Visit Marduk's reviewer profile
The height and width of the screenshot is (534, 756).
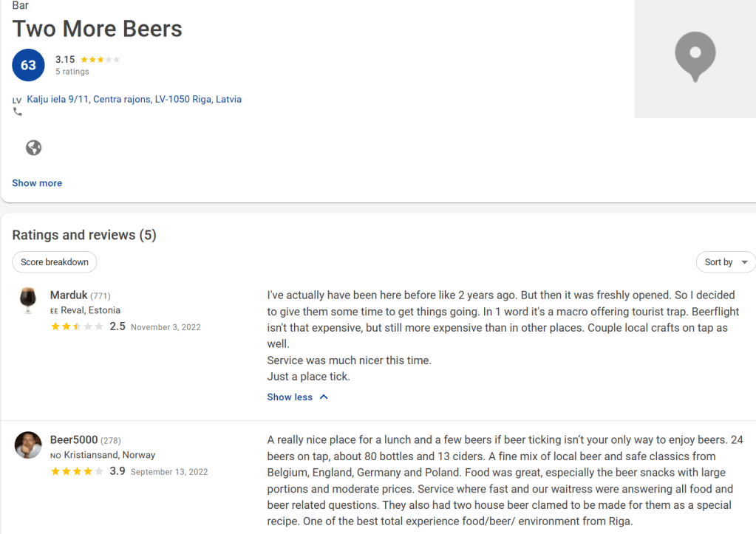(68, 295)
